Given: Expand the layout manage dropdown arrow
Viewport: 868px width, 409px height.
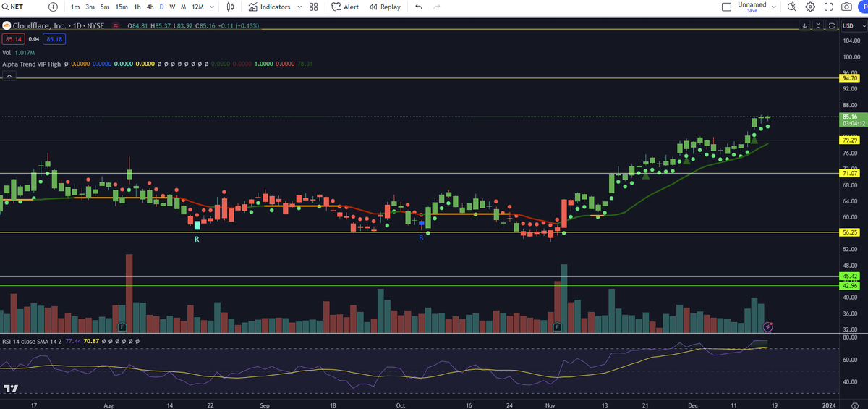Looking at the screenshot, I should [774, 7].
